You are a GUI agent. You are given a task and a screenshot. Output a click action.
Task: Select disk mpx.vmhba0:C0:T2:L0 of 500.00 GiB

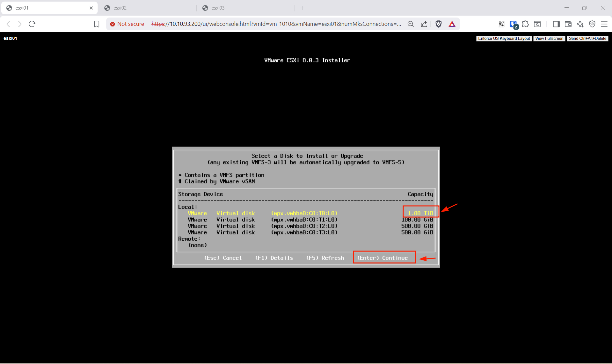tap(306, 226)
